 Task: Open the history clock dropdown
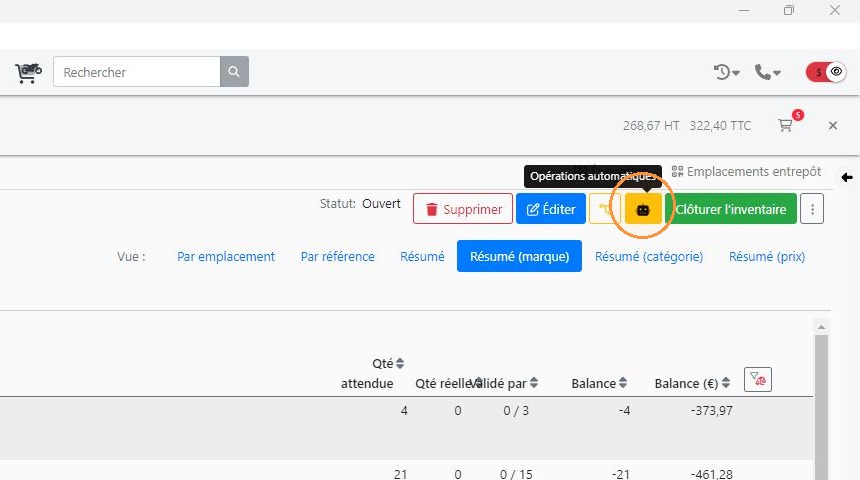coord(726,72)
